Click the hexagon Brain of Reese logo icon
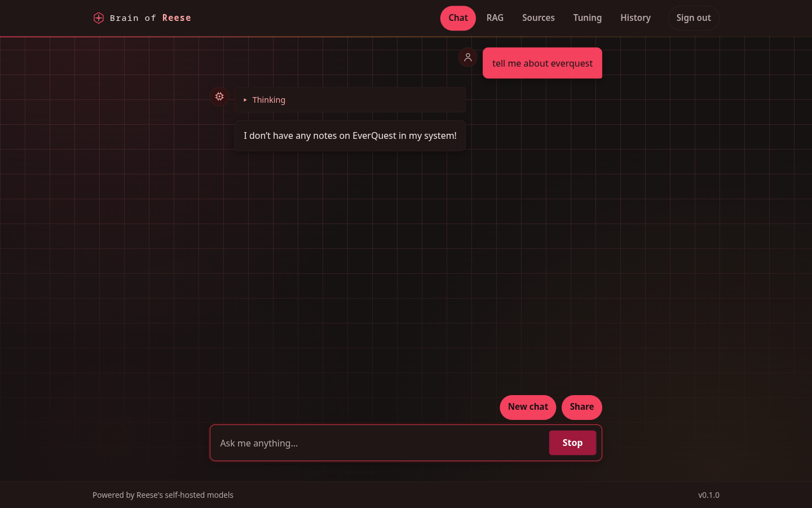 (x=99, y=18)
